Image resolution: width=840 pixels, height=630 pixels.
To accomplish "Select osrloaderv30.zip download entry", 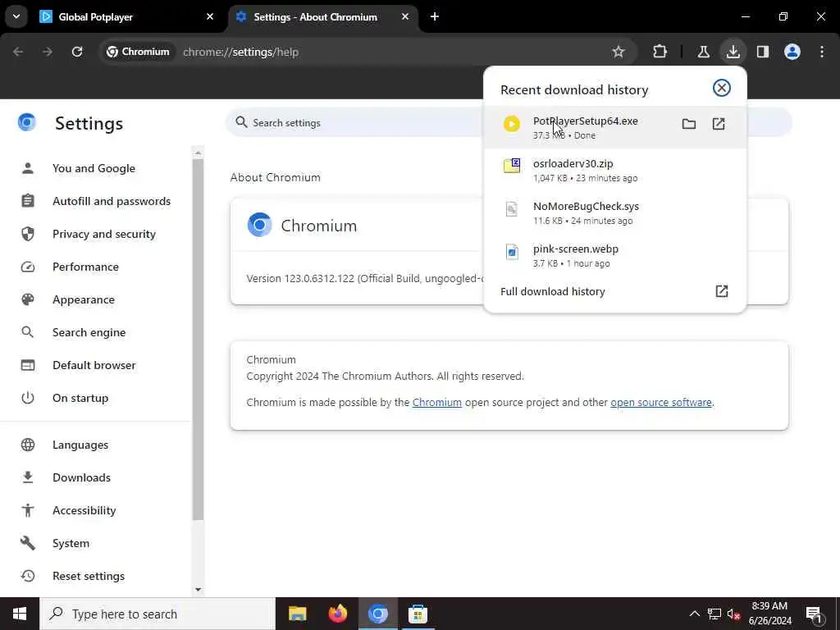I will (x=614, y=171).
